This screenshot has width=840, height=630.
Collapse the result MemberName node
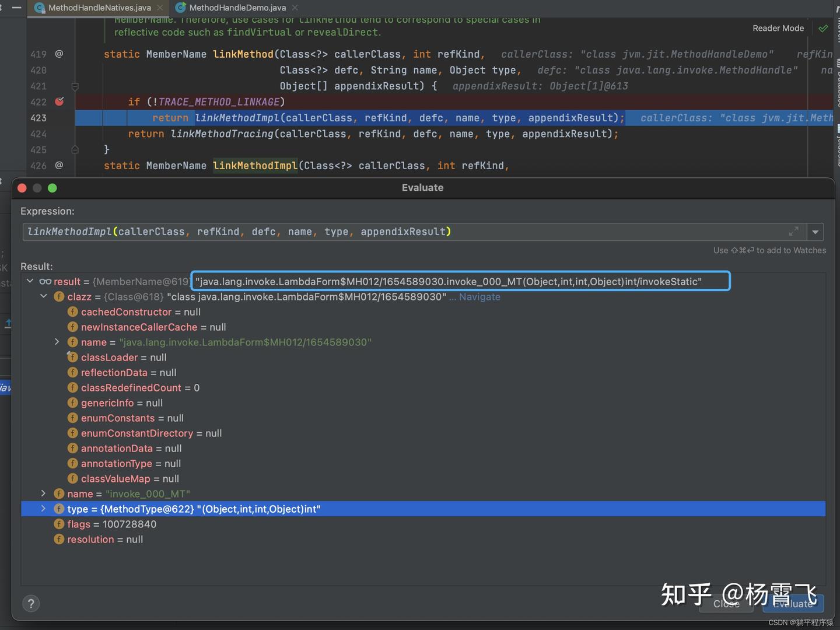(x=30, y=281)
